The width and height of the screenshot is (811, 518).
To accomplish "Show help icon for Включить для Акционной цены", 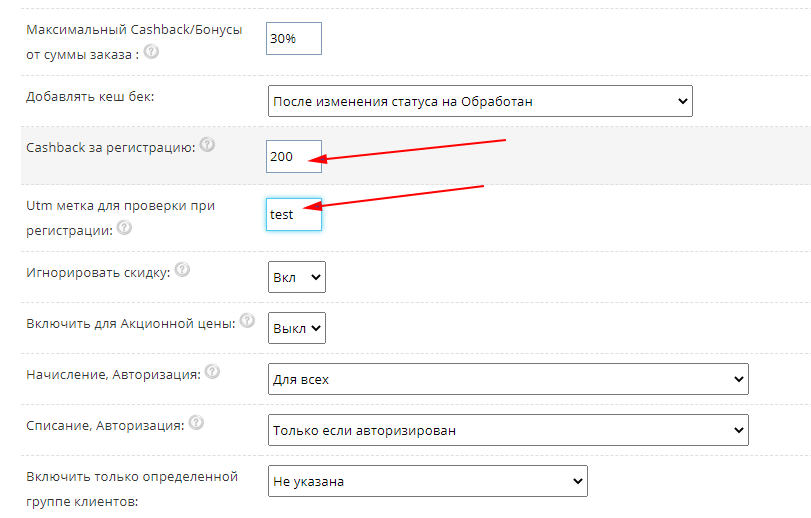I will pos(248,321).
